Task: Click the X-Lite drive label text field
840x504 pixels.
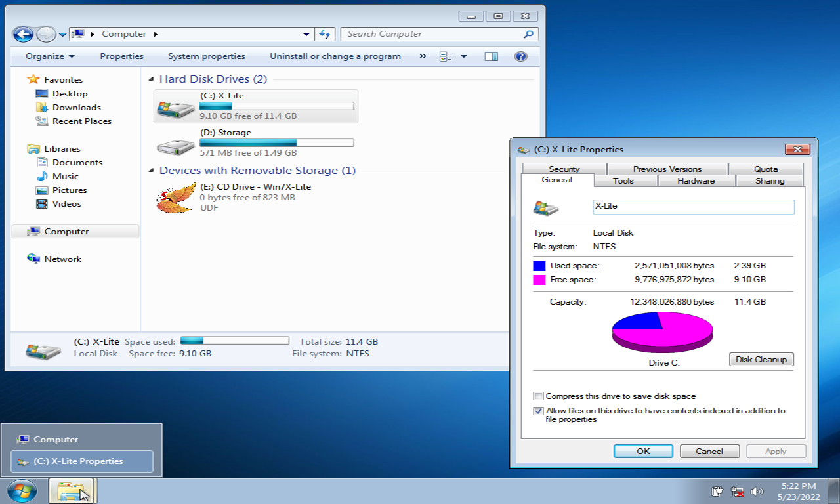Action: pyautogui.click(x=694, y=206)
